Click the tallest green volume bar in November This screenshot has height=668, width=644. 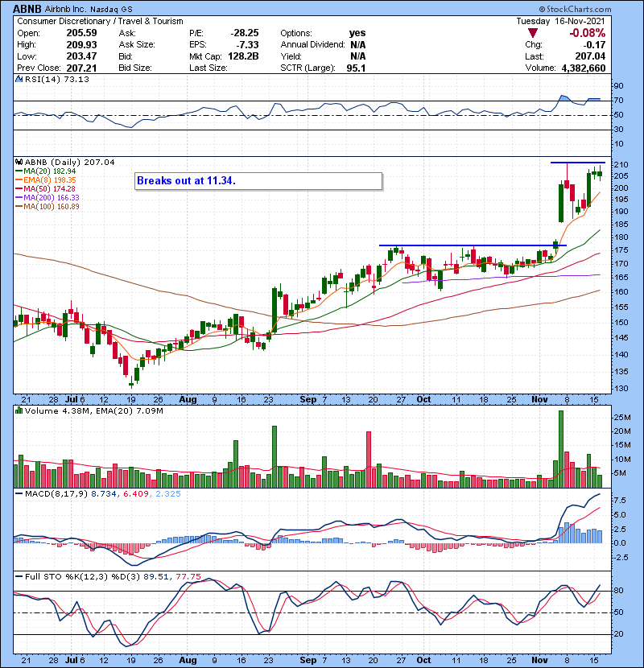(561, 449)
